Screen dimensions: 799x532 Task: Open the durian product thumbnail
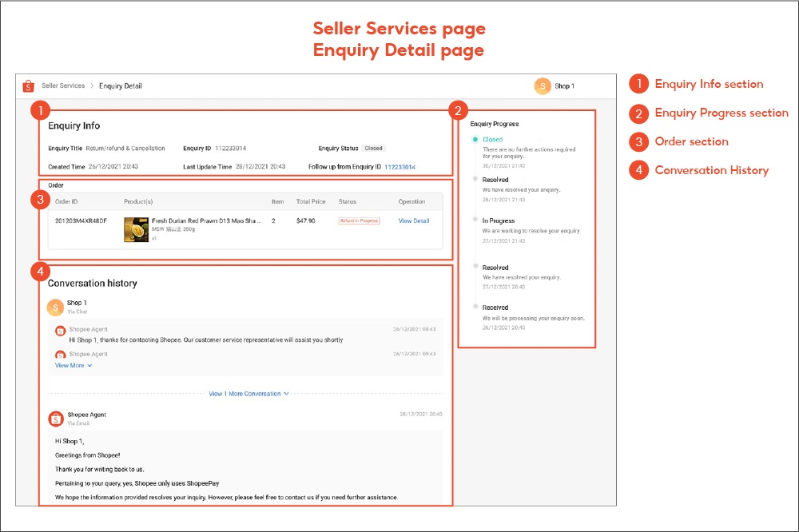136,229
